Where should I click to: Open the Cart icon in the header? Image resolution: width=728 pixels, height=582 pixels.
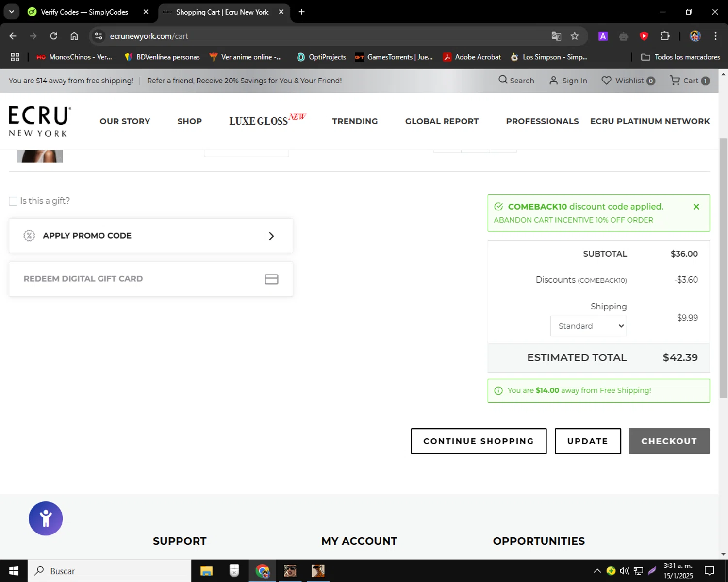(675, 81)
